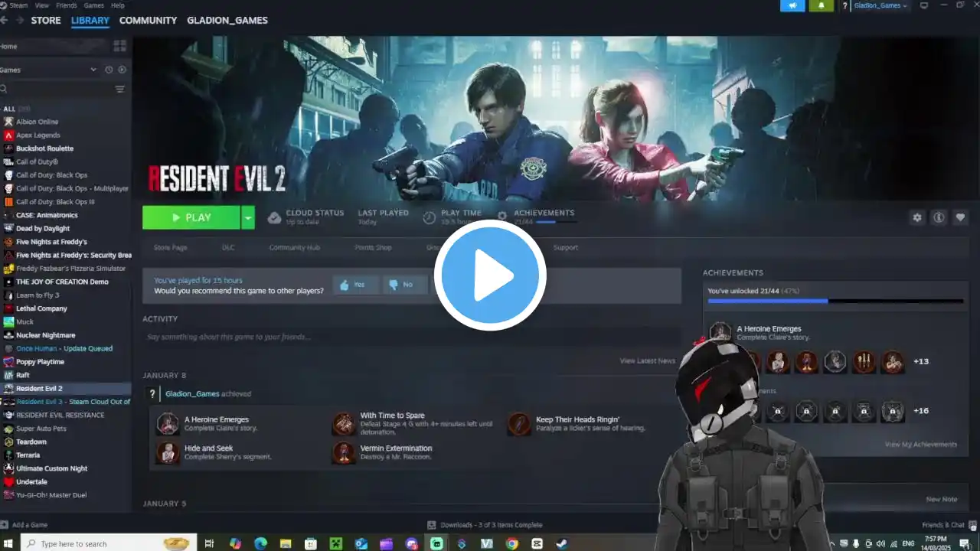Select Resident Evil 3 in library list
Viewport: 980px width, 551px height.
point(73,402)
